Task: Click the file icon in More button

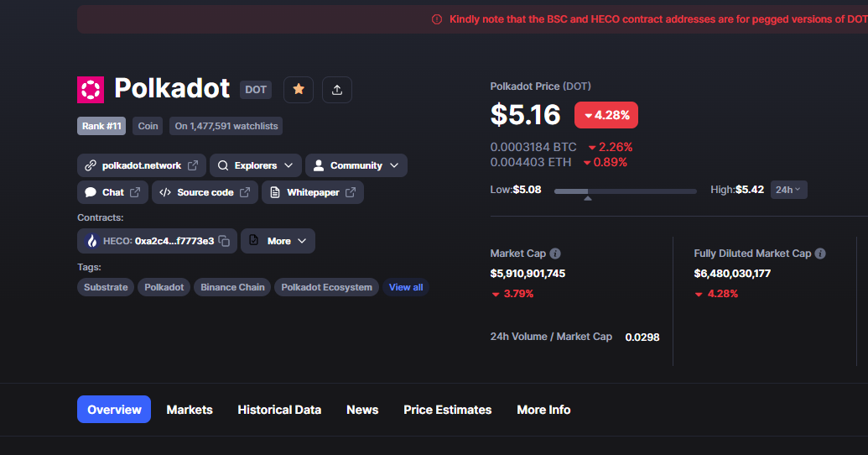Action: tap(253, 240)
